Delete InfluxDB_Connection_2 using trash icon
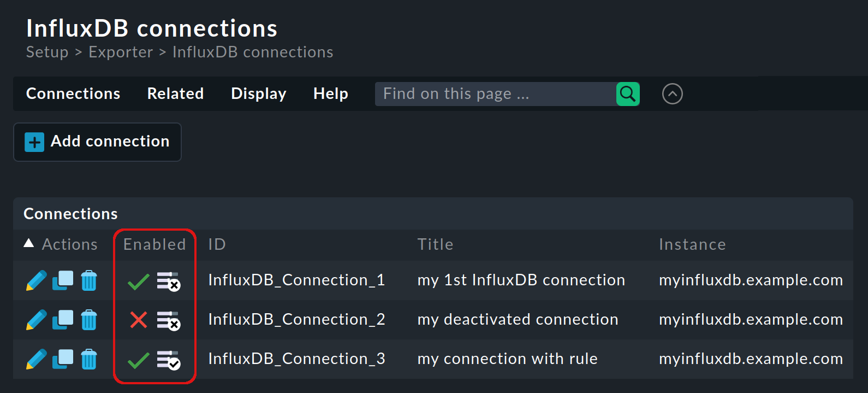The width and height of the screenshot is (868, 393). pos(89,320)
